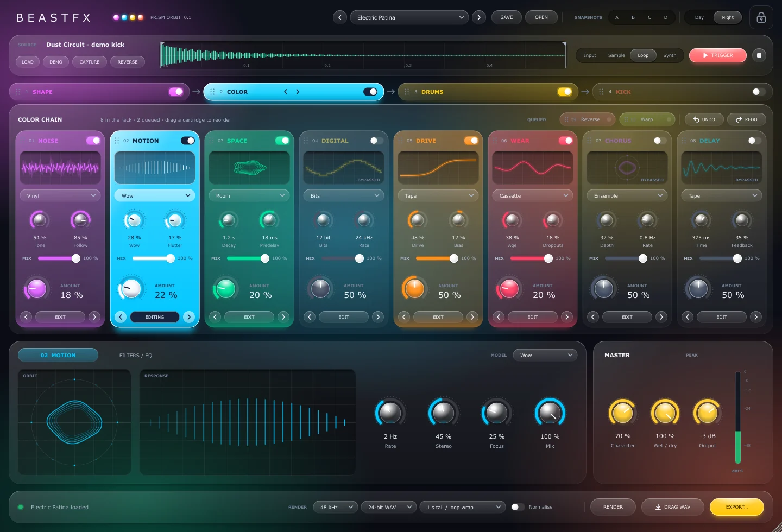Screen dimensions: 782x532
Task: Toggle the Normalise switch
Action: 518,507
